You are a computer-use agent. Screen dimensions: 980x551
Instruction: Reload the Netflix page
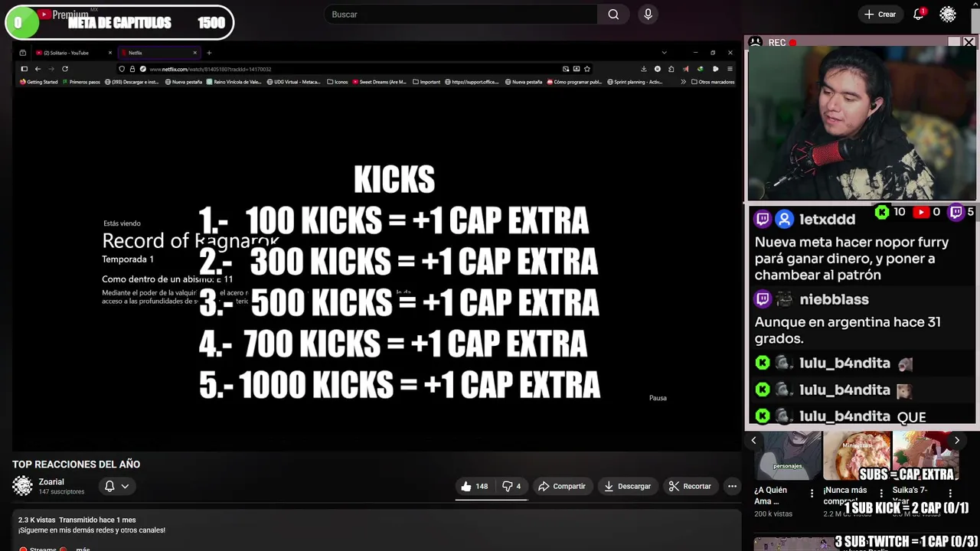[65, 69]
